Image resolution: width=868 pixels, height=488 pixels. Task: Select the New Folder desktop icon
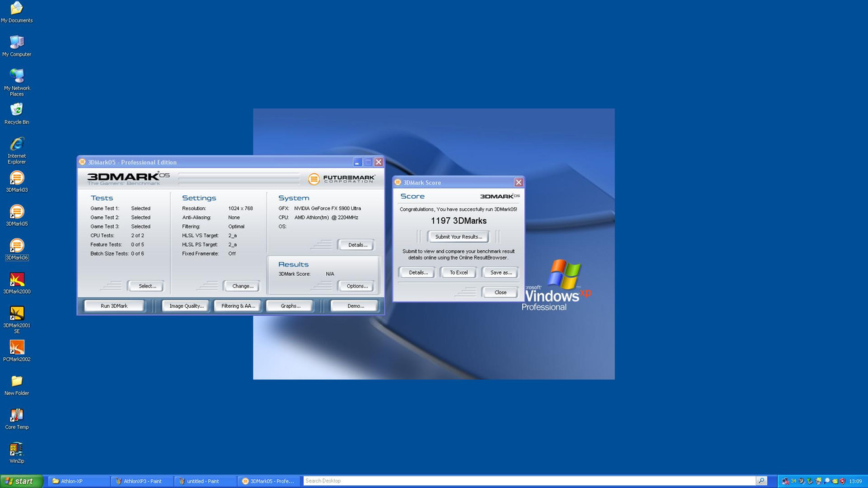point(16,385)
